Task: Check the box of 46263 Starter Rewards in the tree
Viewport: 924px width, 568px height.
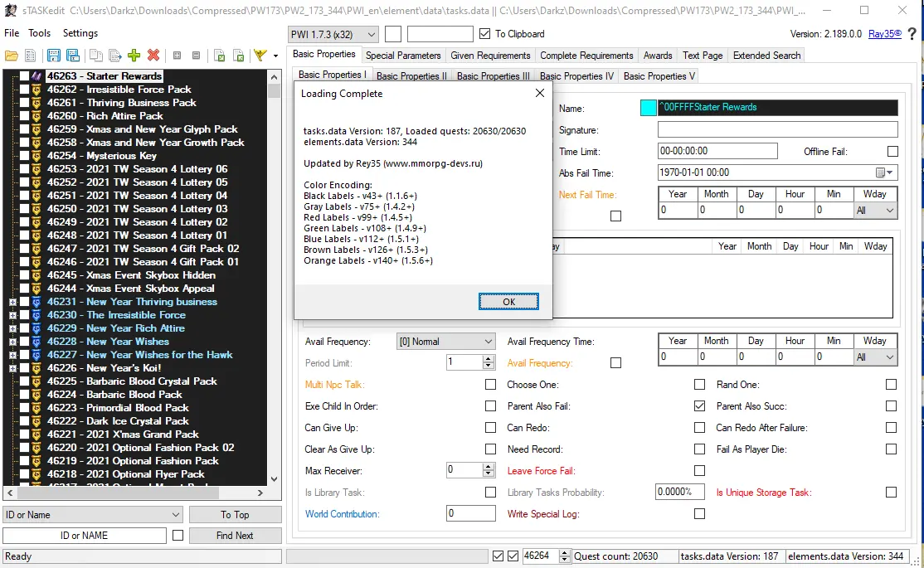Action: 24,76
